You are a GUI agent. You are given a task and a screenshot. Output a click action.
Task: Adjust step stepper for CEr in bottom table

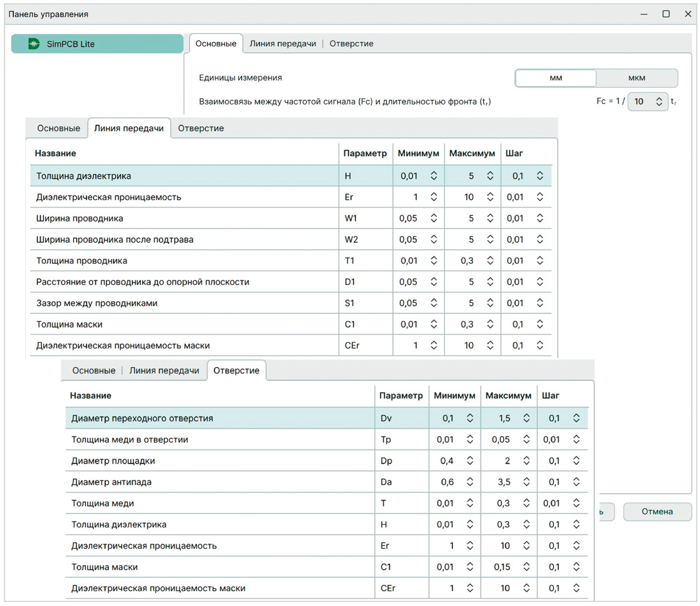coord(576,588)
